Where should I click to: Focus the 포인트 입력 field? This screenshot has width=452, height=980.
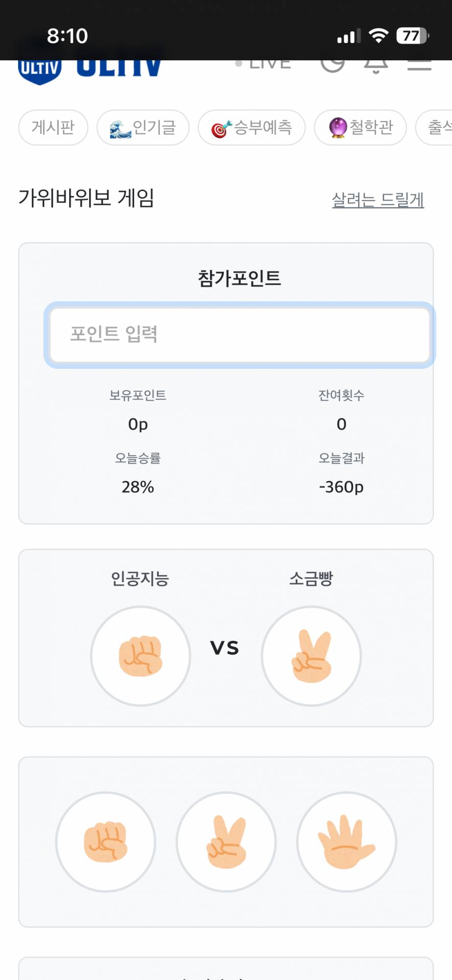pos(239,335)
